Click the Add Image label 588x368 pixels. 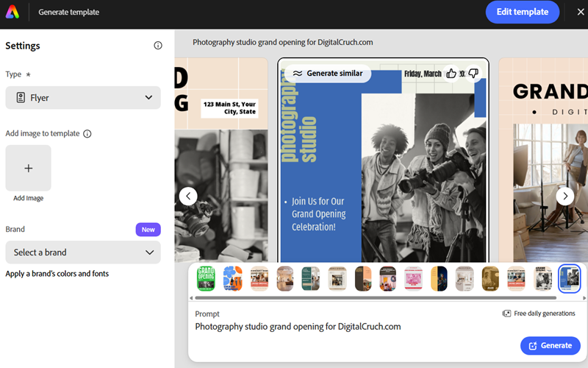click(28, 198)
